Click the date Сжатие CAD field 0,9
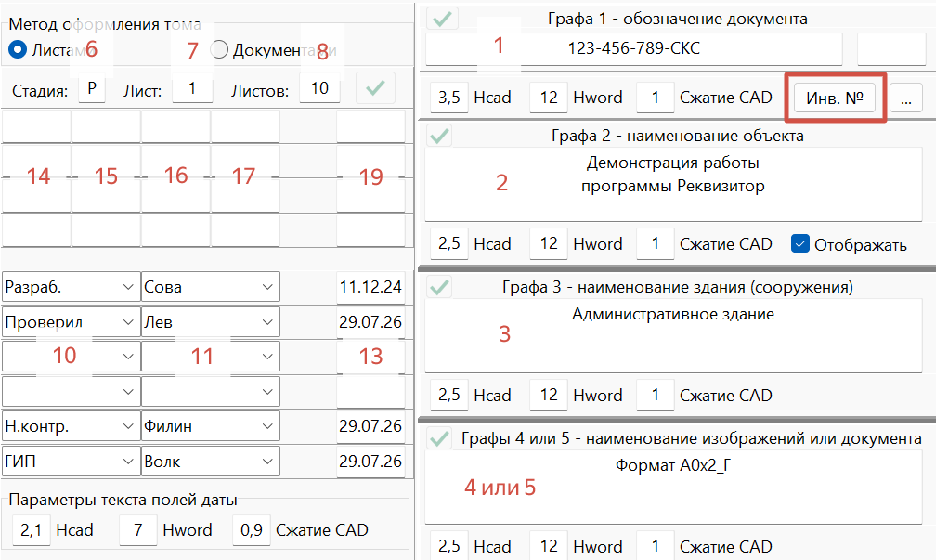This screenshot has height=560, width=936. coord(252,530)
